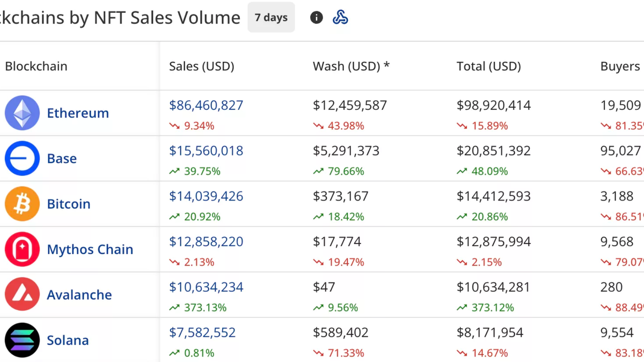Select Ethereum wash value $12,459,587
The image size is (644, 362).
click(350, 105)
